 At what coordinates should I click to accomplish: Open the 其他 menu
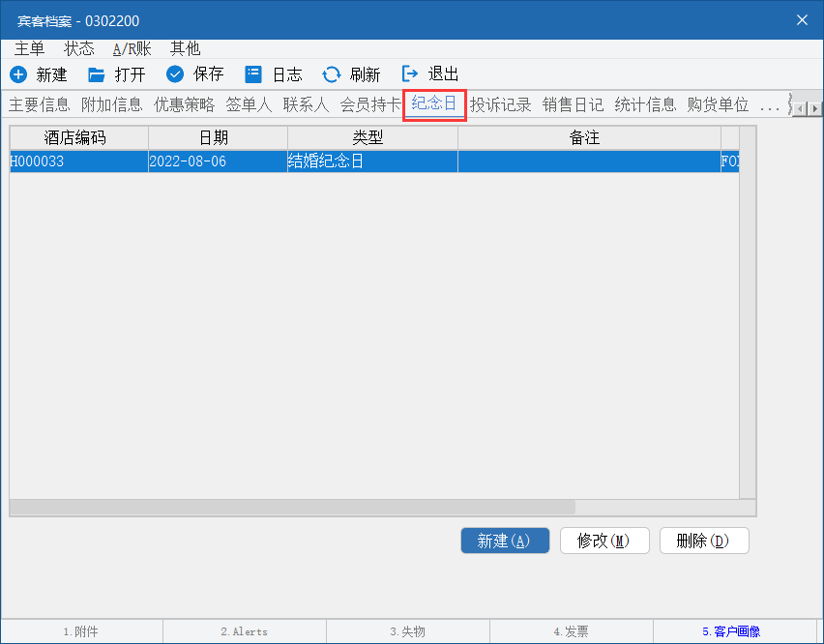(x=185, y=48)
